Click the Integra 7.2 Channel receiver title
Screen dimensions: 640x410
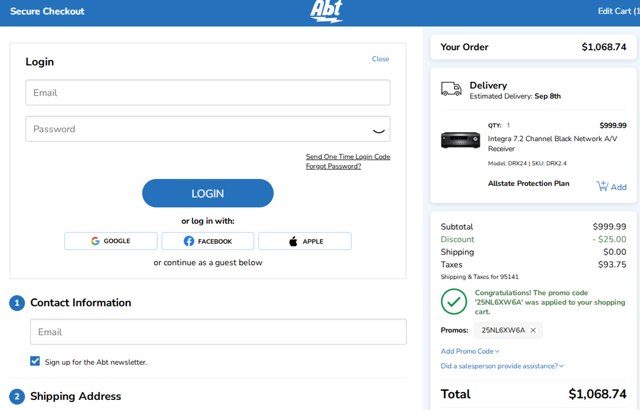click(552, 144)
